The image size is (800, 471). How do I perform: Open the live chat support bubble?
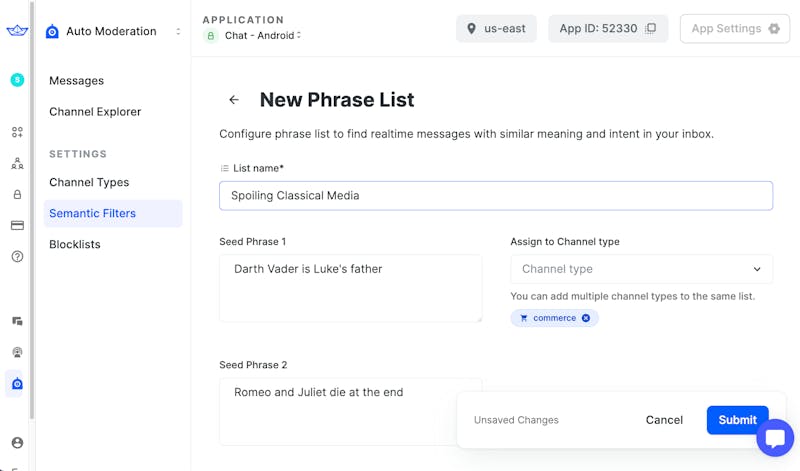[x=774, y=438]
